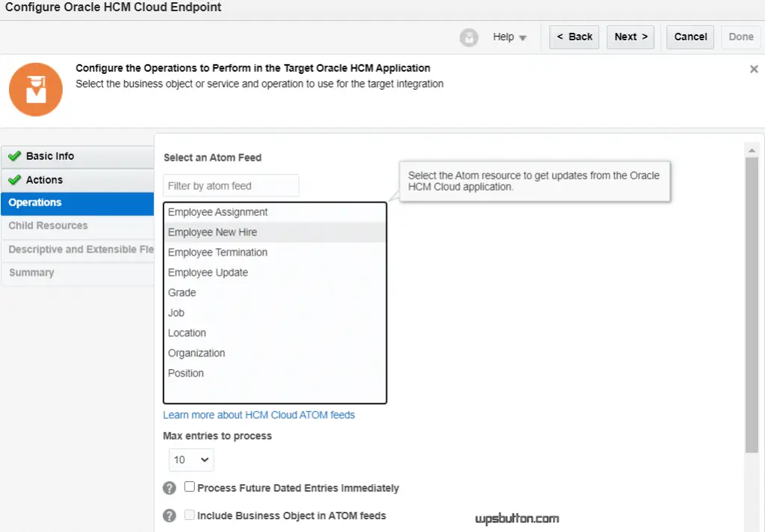Select Location atom feed

point(275,332)
